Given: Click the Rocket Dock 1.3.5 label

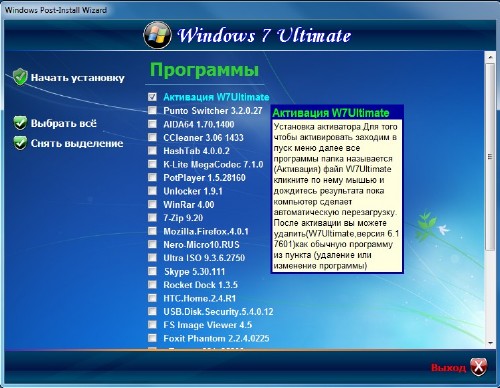Looking at the screenshot, I should click(200, 285).
